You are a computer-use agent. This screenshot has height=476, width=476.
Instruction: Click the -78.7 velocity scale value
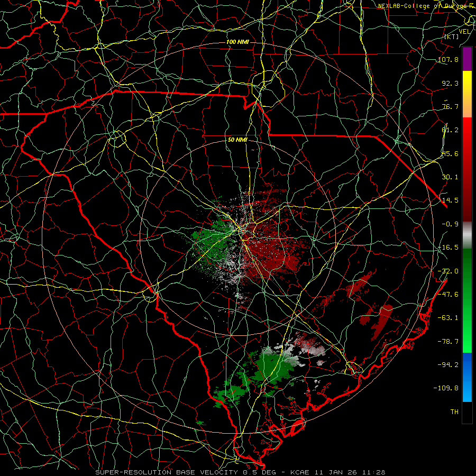pyautogui.click(x=448, y=342)
